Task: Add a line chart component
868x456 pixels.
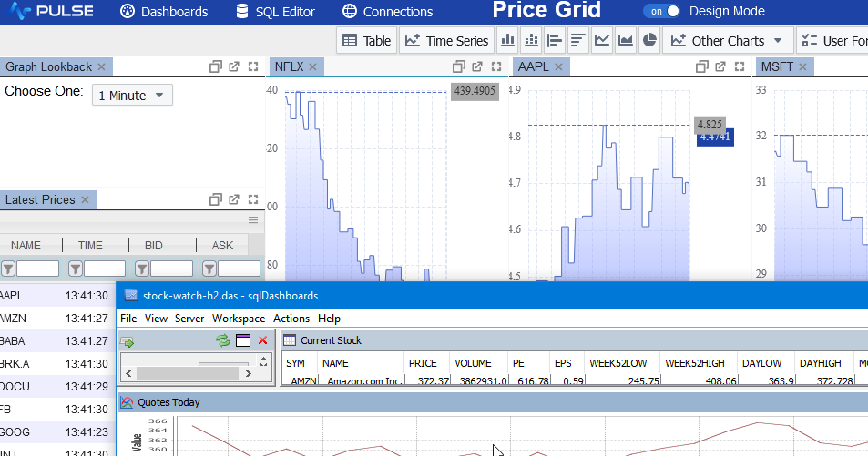Action: coord(602,40)
